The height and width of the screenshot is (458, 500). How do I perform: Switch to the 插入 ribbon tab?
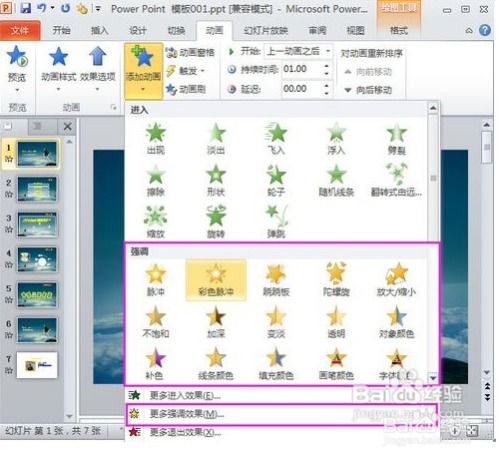click(x=99, y=31)
